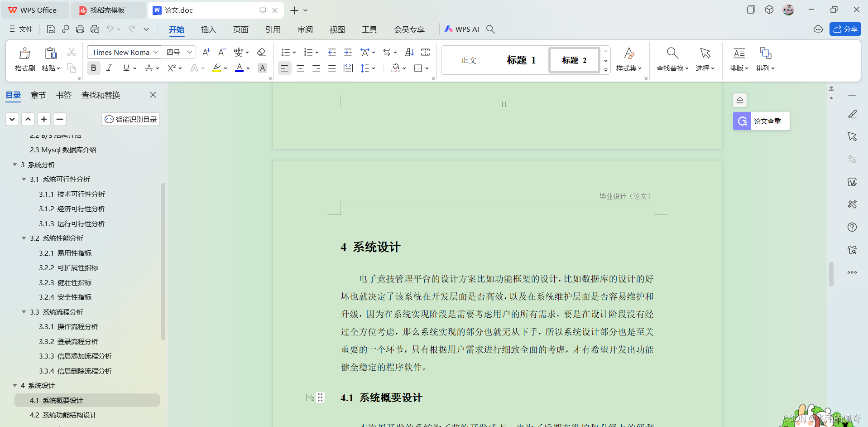Click the user avatar icon in title bar
The image size is (868, 427).
point(788,10)
